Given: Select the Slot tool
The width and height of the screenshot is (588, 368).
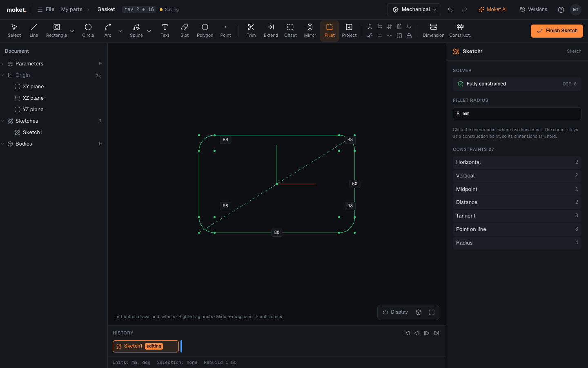Looking at the screenshot, I should 185,31.
